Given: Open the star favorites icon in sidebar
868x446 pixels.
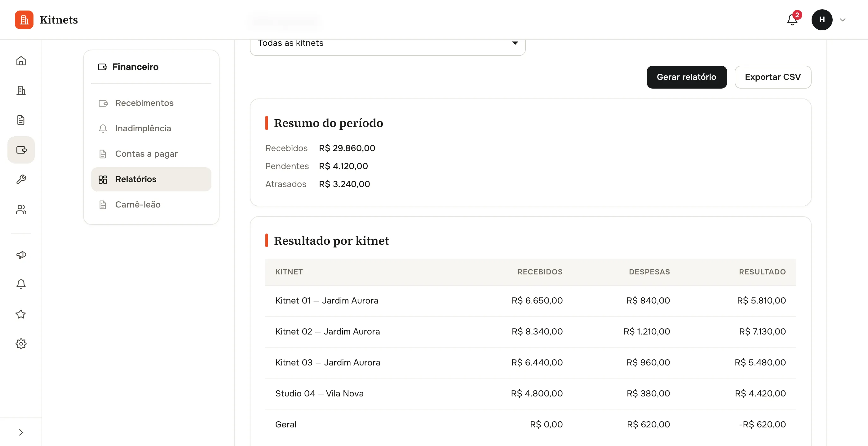Looking at the screenshot, I should coord(21,314).
